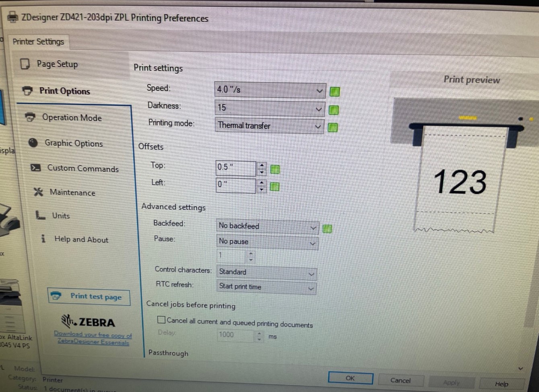The image size is (539, 392).
Task: Click the Zebra logo
Action: 88,321
